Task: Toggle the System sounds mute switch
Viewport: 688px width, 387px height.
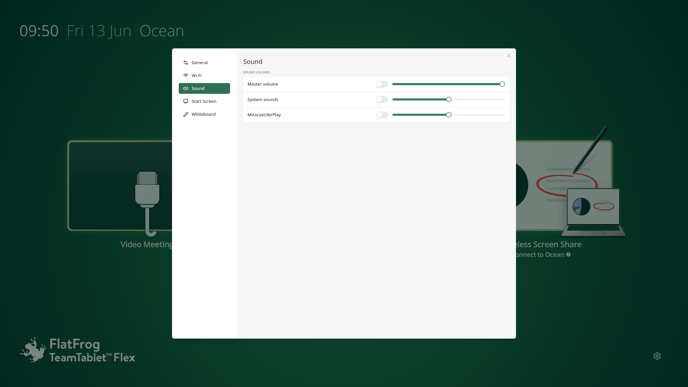Action: point(382,100)
